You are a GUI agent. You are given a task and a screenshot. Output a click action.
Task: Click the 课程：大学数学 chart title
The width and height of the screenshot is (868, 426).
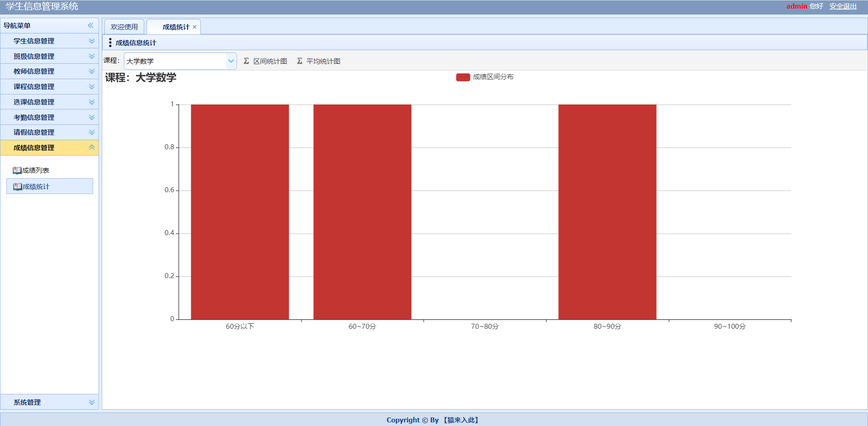pyautogui.click(x=141, y=78)
